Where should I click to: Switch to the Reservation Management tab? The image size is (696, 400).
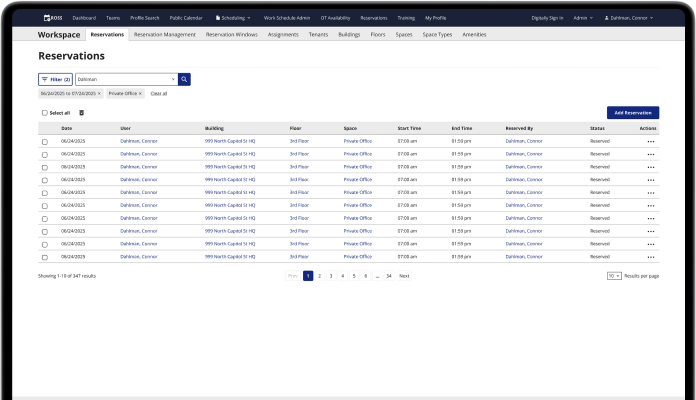[x=164, y=34]
